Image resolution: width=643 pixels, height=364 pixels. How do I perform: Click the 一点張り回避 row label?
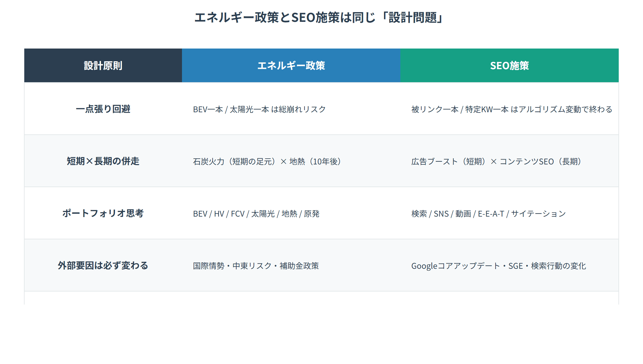coord(103,110)
